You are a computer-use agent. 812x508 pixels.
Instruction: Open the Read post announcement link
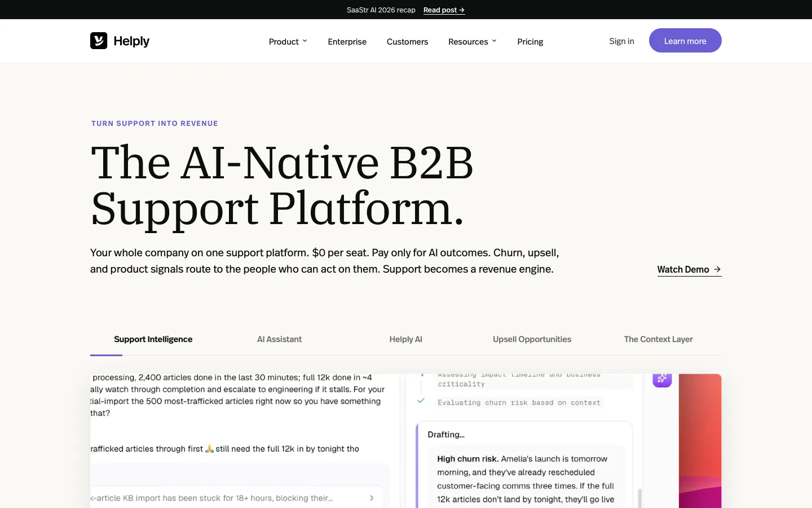[444, 10]
